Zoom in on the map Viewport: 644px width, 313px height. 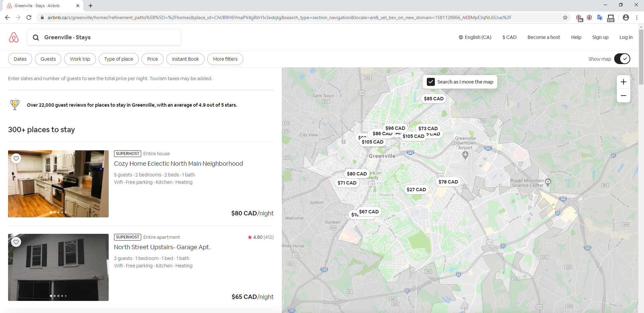[624, 82]
